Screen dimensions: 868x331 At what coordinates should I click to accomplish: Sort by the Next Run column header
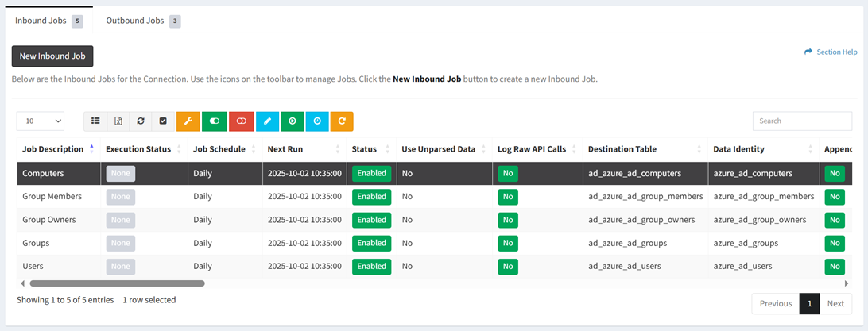287,149
